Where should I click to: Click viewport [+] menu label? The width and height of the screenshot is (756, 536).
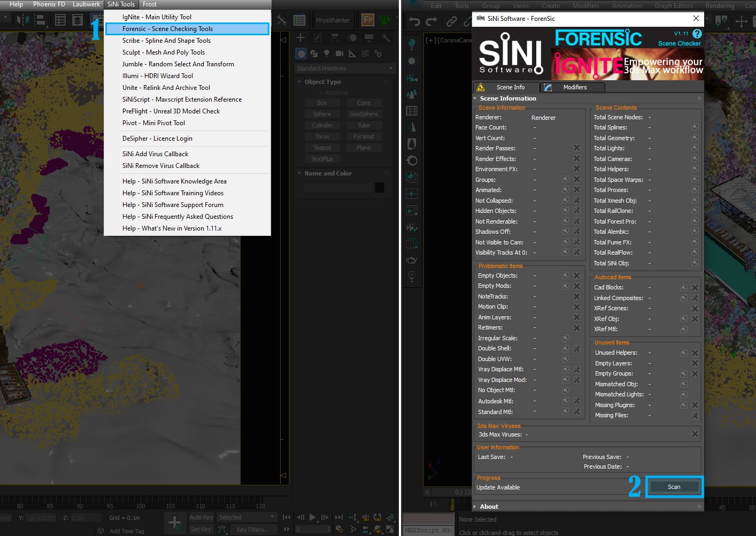click(x=431, y=40)
